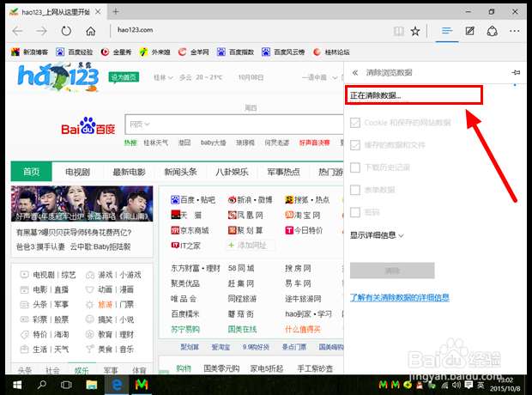Click the 清除 button
This screenshot has width=532, height=395.
(392, 270)
